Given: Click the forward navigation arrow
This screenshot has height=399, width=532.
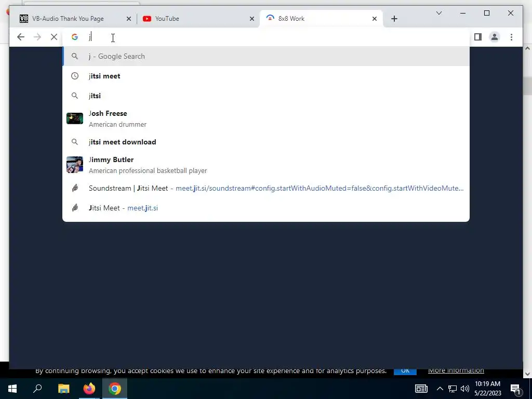Looking at the screenshot, I should tap(37, 37).
